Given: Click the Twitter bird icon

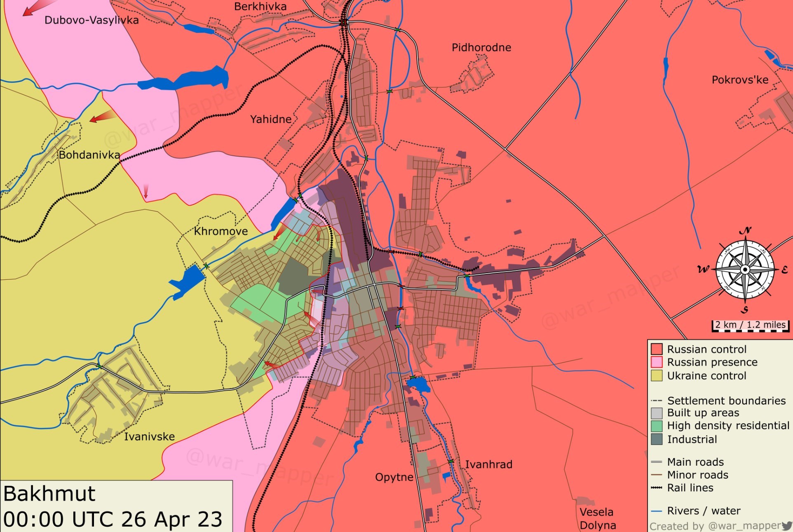Looking at the screenshot, I should [786, 525].
